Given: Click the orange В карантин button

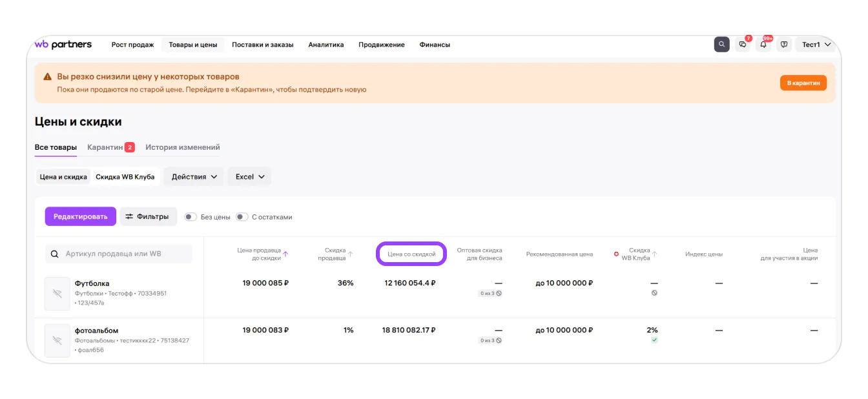Looking at the screenshot, I should pos(803,83).
